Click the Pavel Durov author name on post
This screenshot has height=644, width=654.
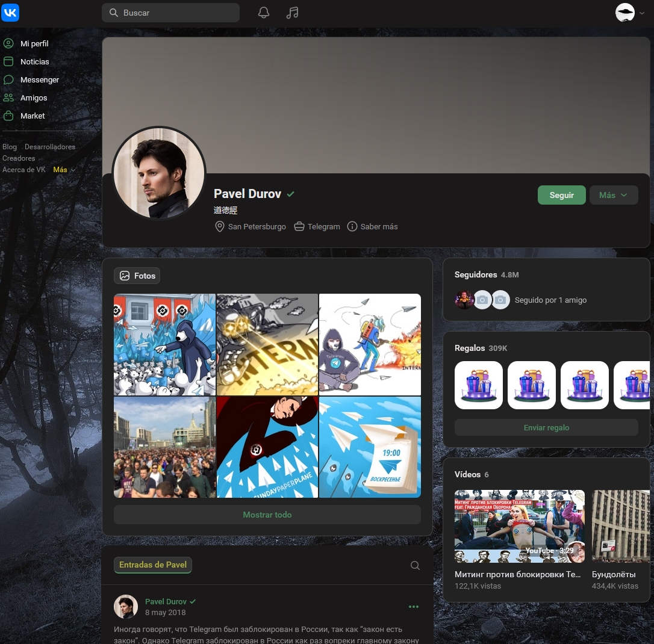click(166, 601)
